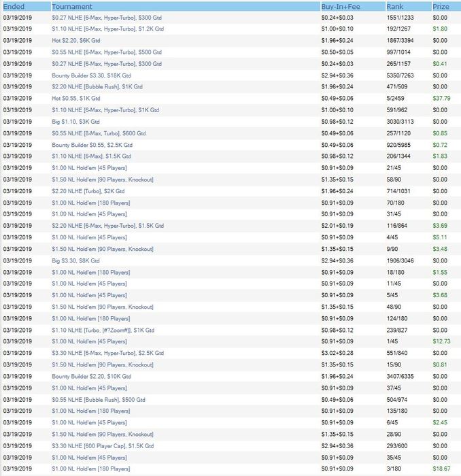Select $3.30 NLHE 6-Max Hyper-Turbo $2.5K Gtd
Viewport: 461px width, 476px height.
coord(107,353)
